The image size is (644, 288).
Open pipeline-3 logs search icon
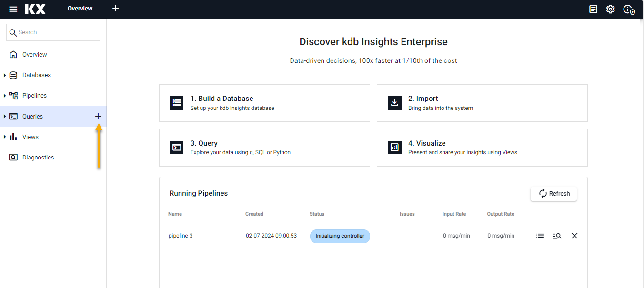pos(557,236)
